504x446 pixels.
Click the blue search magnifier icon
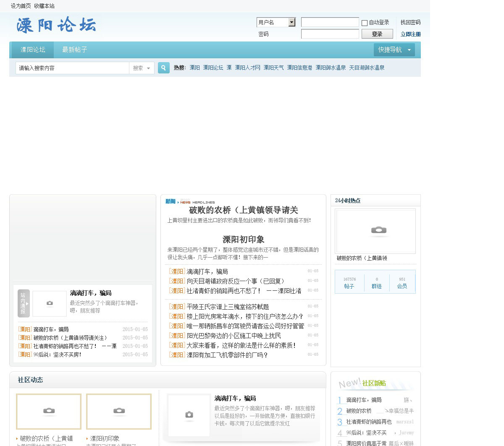tap(163, 68)
